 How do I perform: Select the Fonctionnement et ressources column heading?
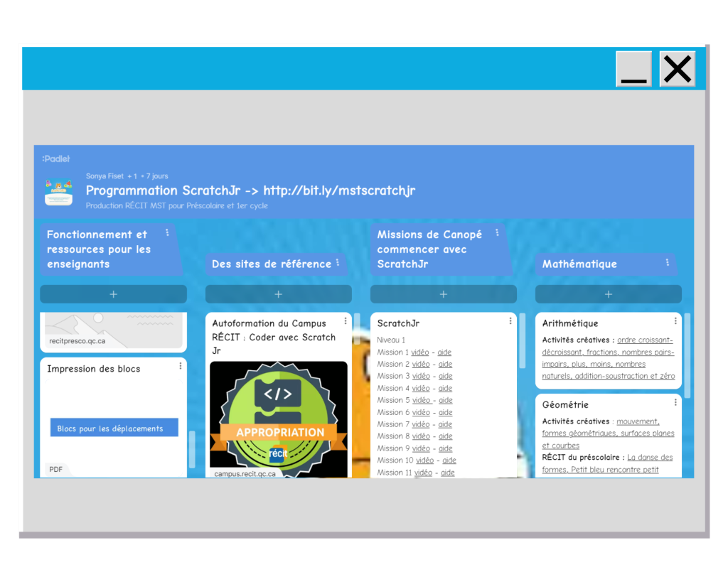click(98, 249)
